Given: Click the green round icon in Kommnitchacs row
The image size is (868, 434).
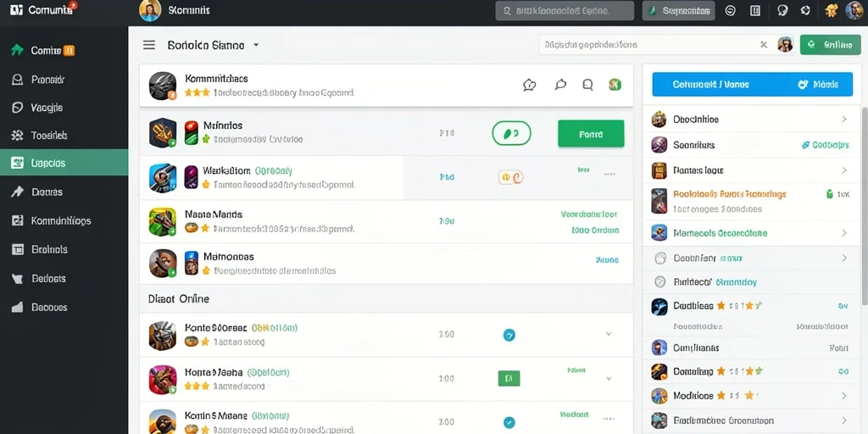Looking at the screenshot, I should [615, 85].
